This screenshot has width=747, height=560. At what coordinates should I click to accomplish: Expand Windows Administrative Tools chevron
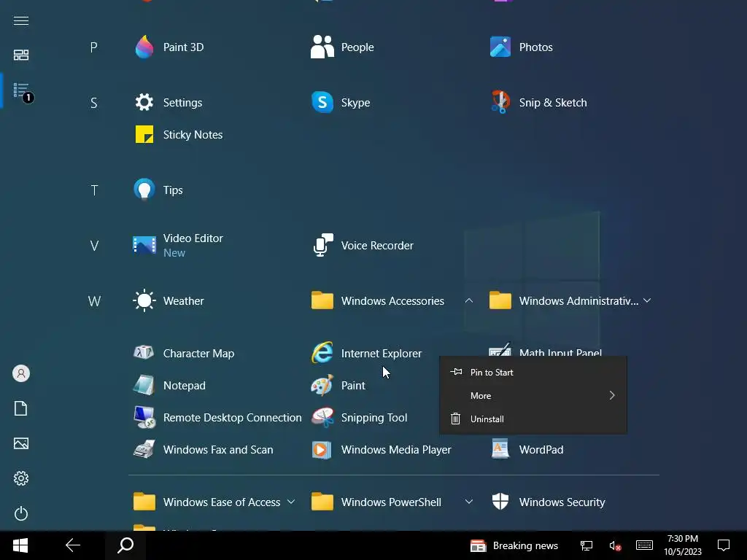(647, 300)
